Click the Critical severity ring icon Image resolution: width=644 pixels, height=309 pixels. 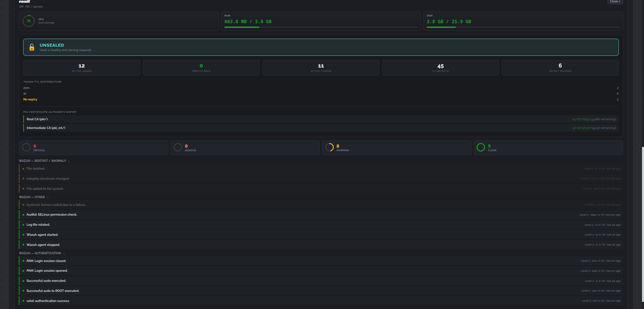[x=26, y=147]
